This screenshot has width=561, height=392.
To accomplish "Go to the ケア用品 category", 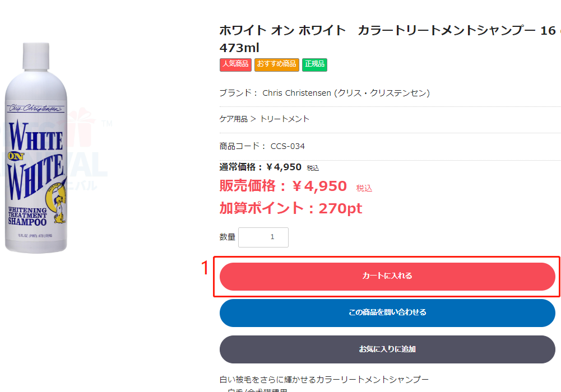I will [x=233, y=119].
